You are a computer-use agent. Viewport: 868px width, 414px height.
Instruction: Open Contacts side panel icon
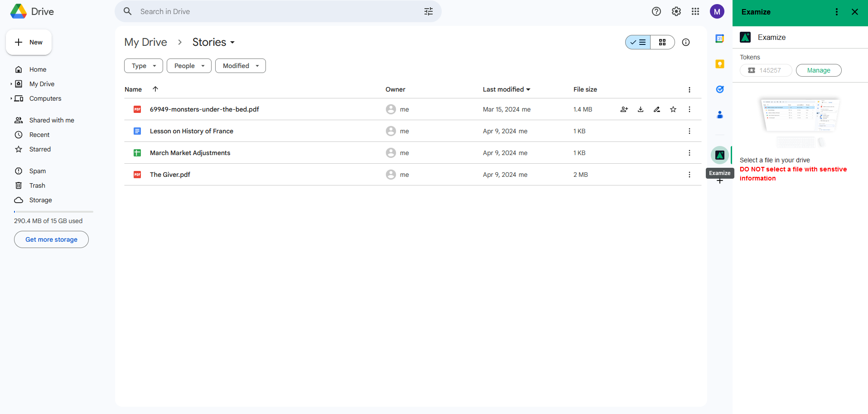click(720, 115)
